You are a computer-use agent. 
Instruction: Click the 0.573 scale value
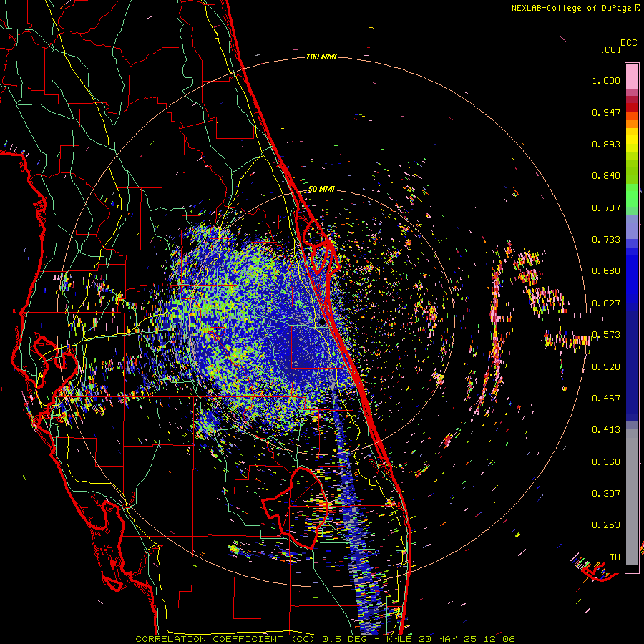[606, 335]
